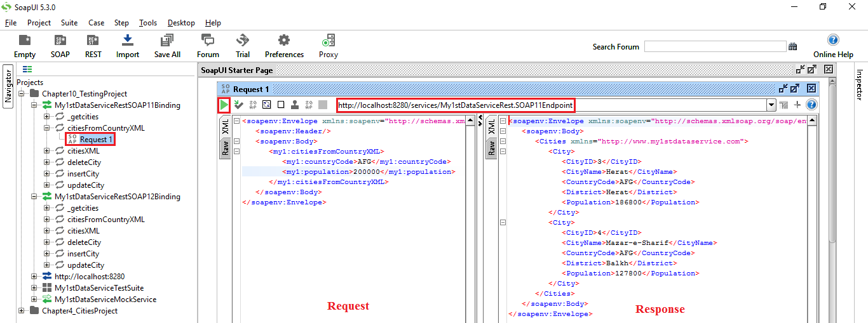Select updateCity under SOAP11Binding
Screen dimensions: 868x323
(x=86, y=185)
